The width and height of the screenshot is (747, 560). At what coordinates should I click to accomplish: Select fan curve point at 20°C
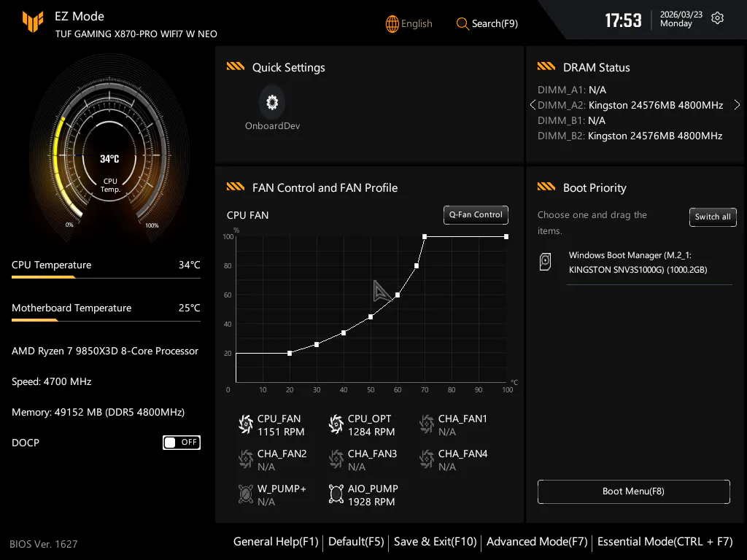point(290,354)
